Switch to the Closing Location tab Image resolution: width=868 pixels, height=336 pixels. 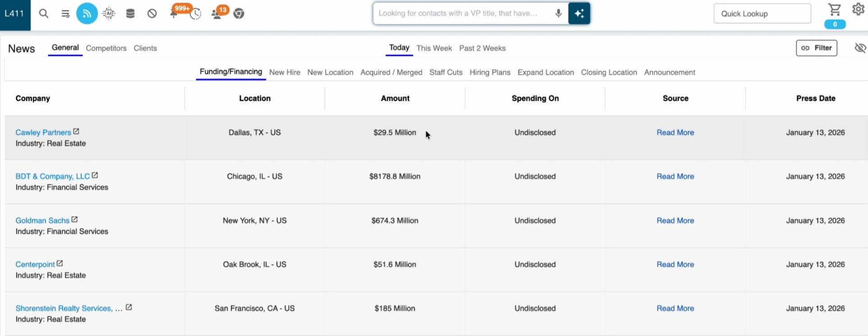pyautogui.click(x=609, y=73)
